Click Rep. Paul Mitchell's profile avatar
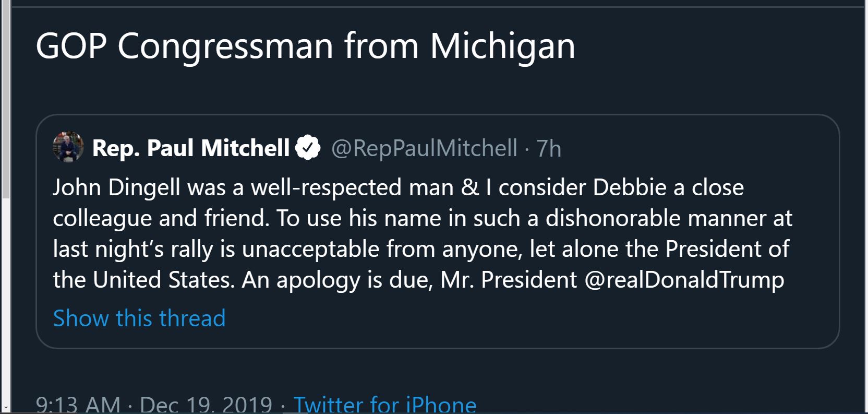Image resolution: width=868 pixels, height=414 pixels. pyautogui.click(x=68, y=147)
